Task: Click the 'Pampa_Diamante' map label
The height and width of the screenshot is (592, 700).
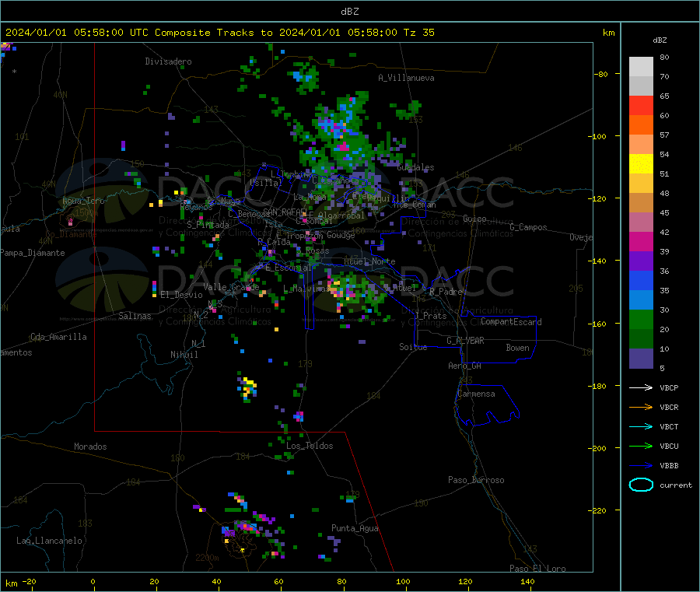Action: [33, 253]
